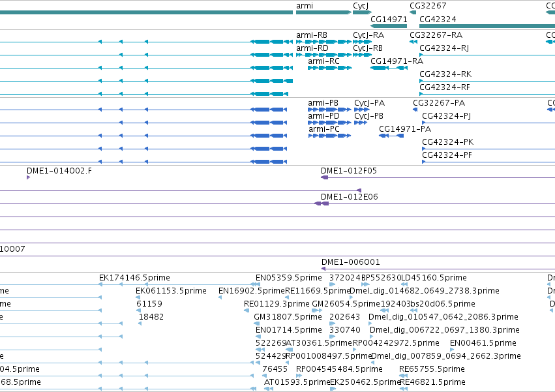The width and height of the screenshot is (555, 392).
Task: Click EST EN00461.5prime
Action: click(x=483, y=344)
